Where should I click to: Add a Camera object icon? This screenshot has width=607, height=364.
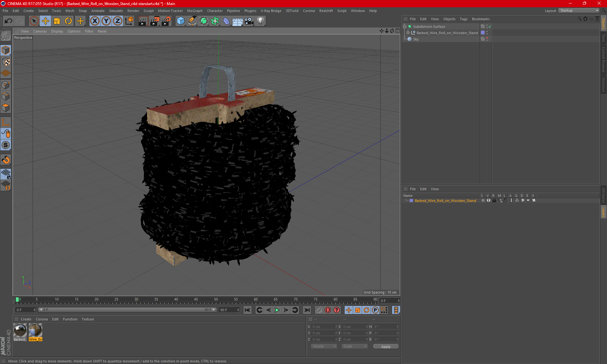(x=249, y=21)
